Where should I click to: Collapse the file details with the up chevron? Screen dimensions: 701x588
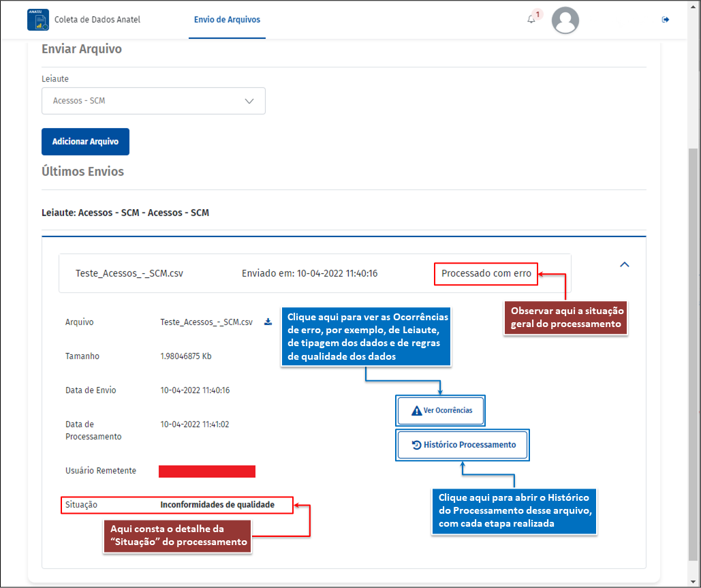(625, 264)
